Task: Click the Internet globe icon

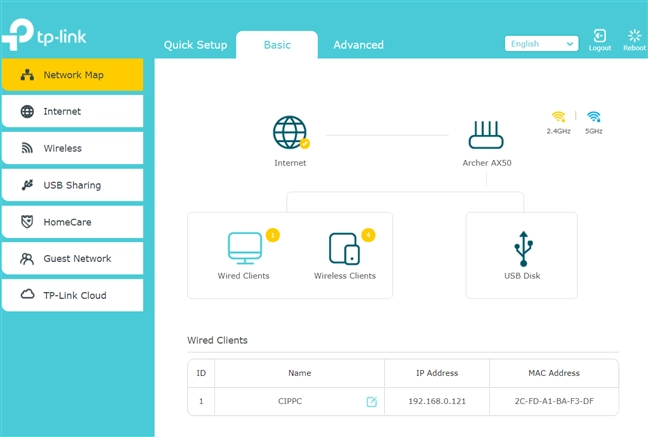Action: [x=290, y=132]
